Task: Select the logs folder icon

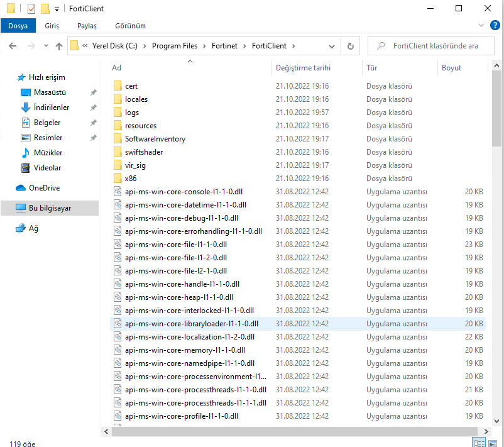Action: (118, 113)
